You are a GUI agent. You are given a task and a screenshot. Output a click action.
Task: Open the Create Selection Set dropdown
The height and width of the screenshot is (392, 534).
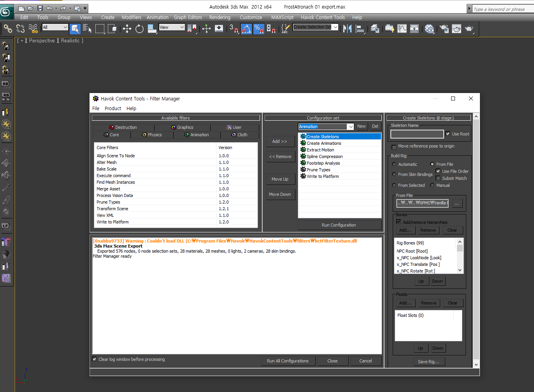(x=335, y=27)
